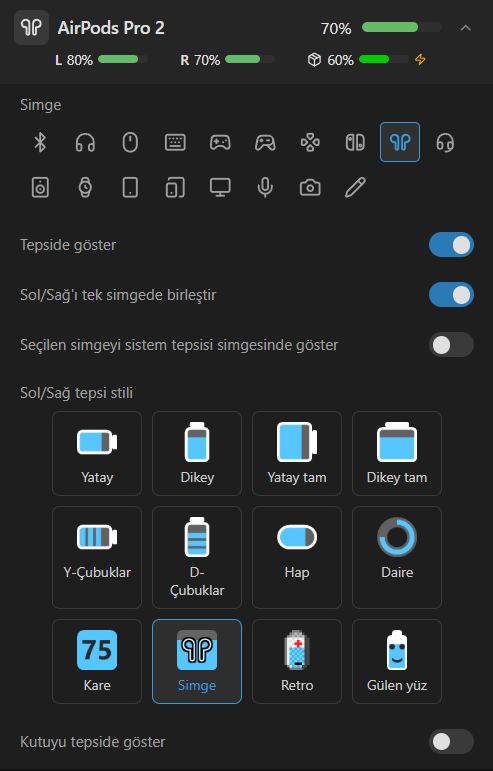Pick the four-button gamepad icon
The image size is (493, 771).
[x=310, y=143]
